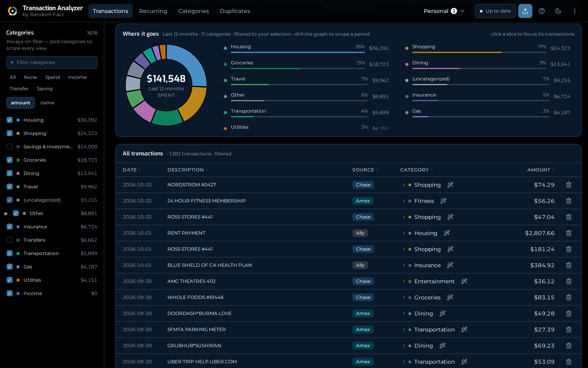
Task: Click magic wand next to Groceries category
Action: pyautogui.click(x=450, y=297)
